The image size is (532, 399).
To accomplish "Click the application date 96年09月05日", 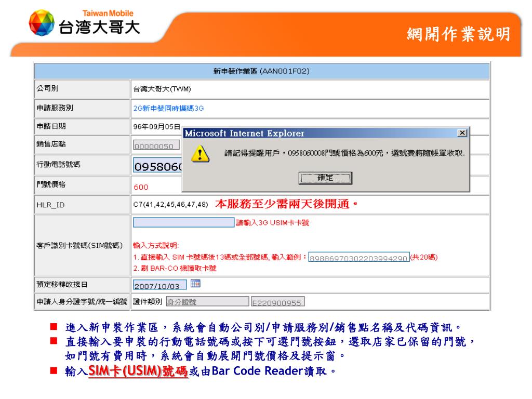I will 156,127.
